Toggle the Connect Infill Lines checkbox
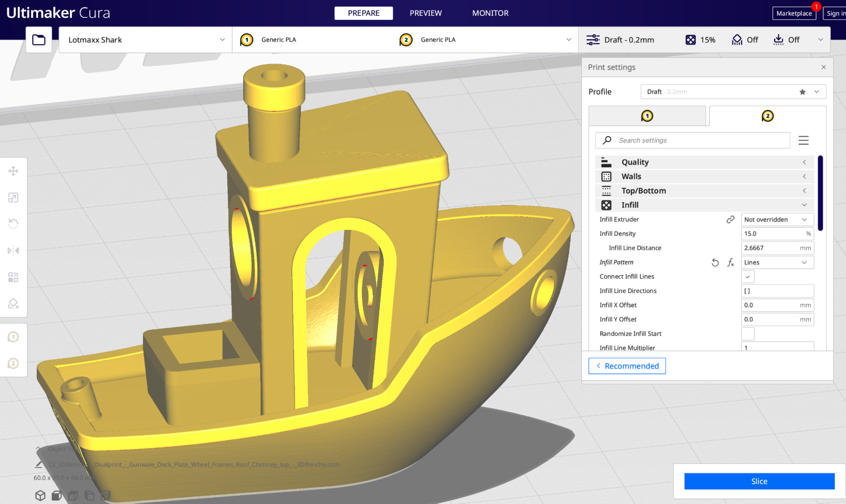This screenshot has width=846, height=504. [x=747, y=277]
